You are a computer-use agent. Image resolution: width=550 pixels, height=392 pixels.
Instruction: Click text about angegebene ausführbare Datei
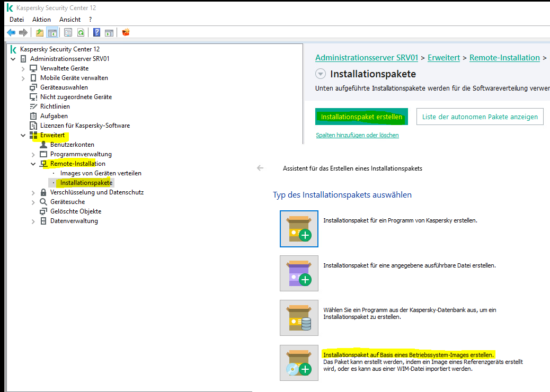click(x=410, y=265)
